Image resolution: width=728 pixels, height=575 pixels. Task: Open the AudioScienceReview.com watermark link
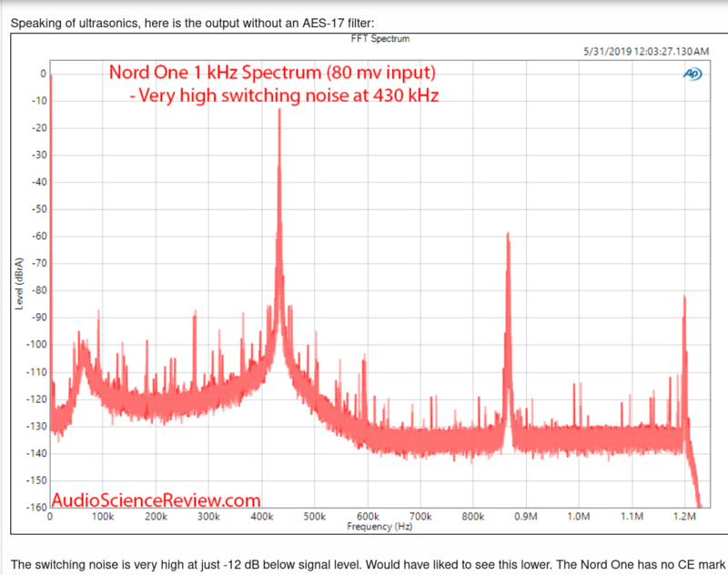(x=157, y=499)
